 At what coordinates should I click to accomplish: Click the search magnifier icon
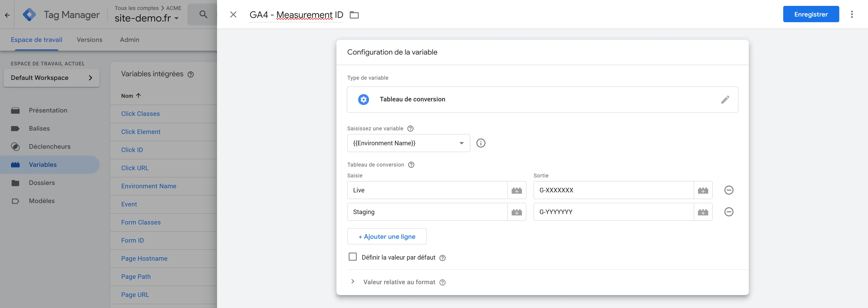pyautogui.click(x=203, y=14)
